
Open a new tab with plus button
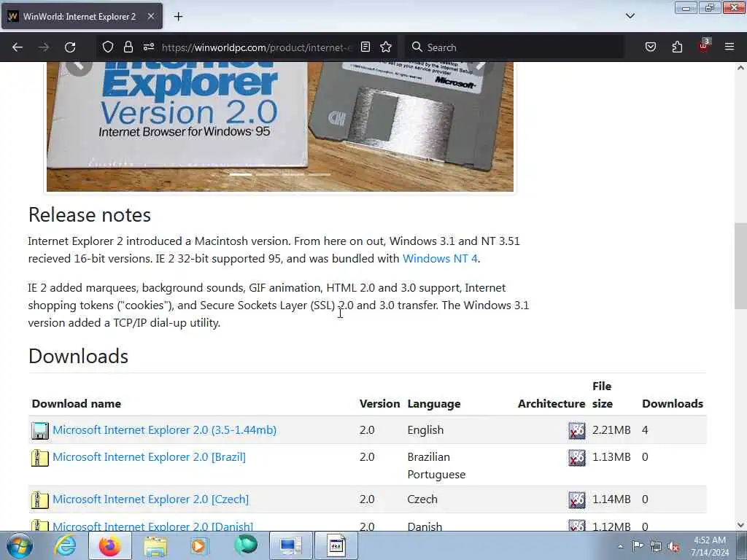pyautogui.click(x=178, y=17)
